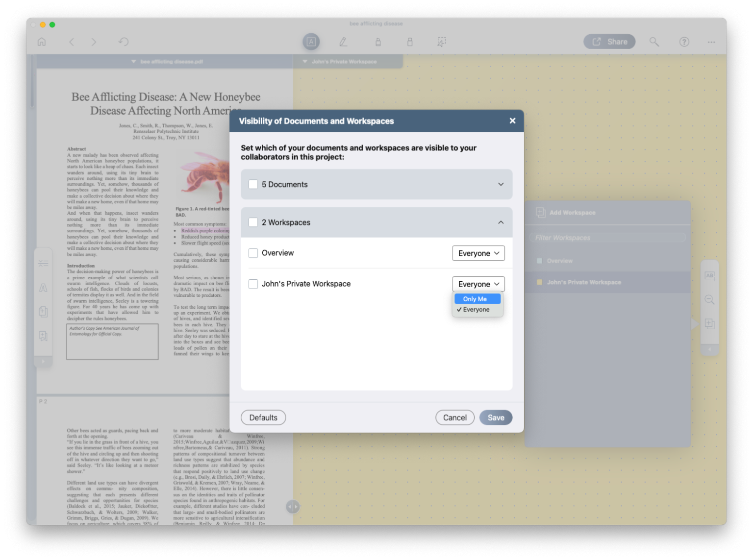Open the Help question mark icon
The height and width of the screenshot is (560, 753).
coord(684,42)
